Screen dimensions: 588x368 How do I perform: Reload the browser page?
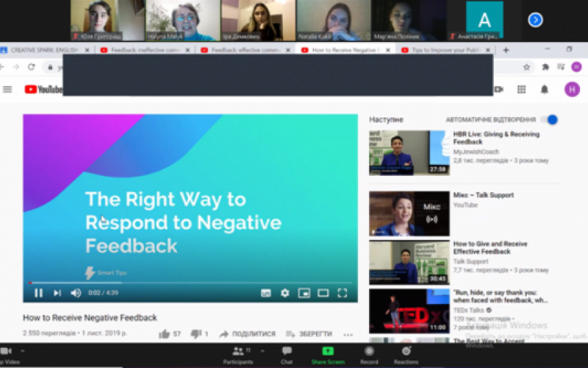32,67
